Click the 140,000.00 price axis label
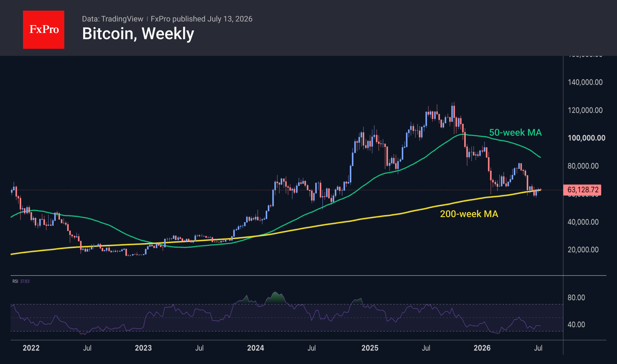 click(585, 82)
